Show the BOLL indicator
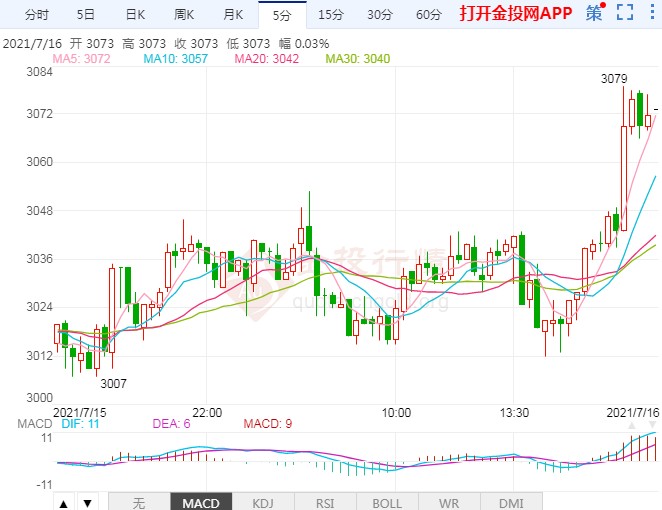Viewport: 662px width, 510px height. coord(386,502)
